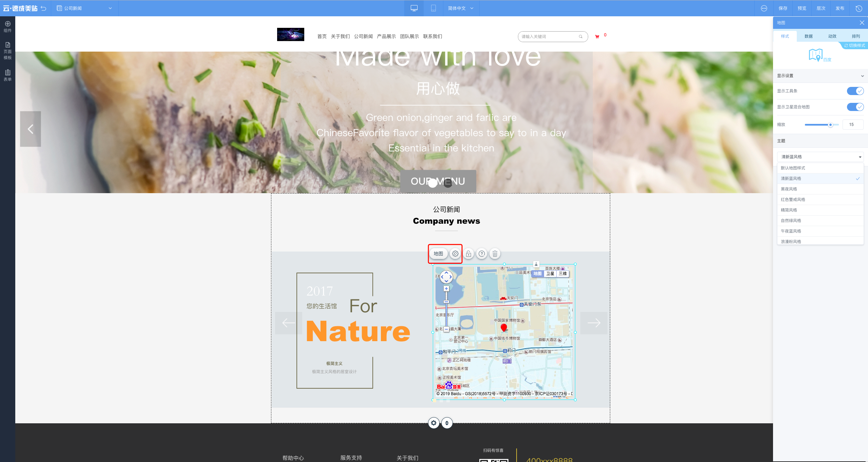Choose 红色警戒风格 theme option
This screenshot has width=868, height=462.
[820, 200]
